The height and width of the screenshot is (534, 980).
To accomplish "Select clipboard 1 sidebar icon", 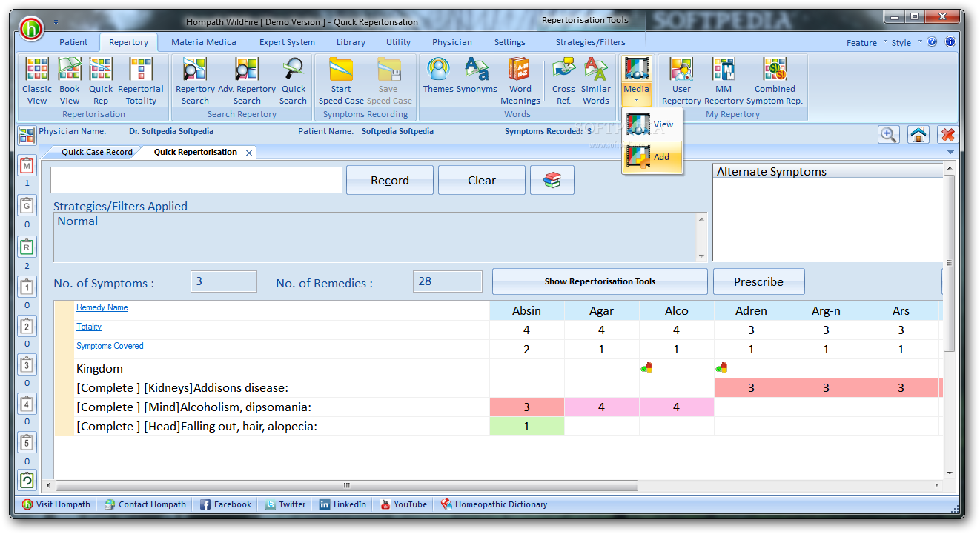I will (27, 287).
